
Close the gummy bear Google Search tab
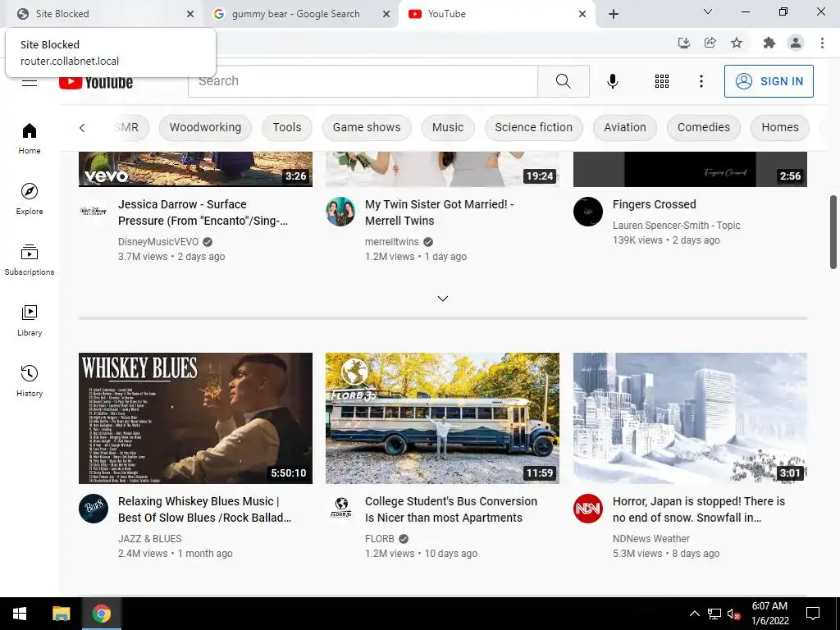pyautogui.click(x=386, y=14)
